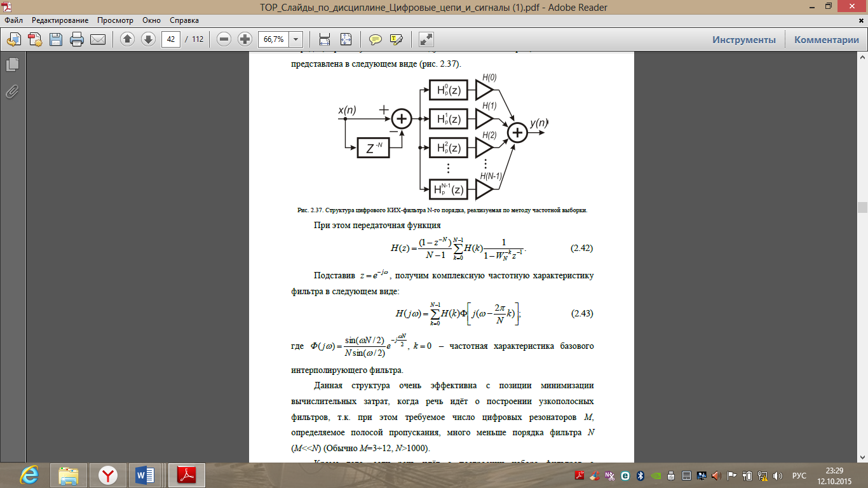This screenshot has width=868, height=488.
Task: Open Action Center flag icon
Action: point(732,475)
